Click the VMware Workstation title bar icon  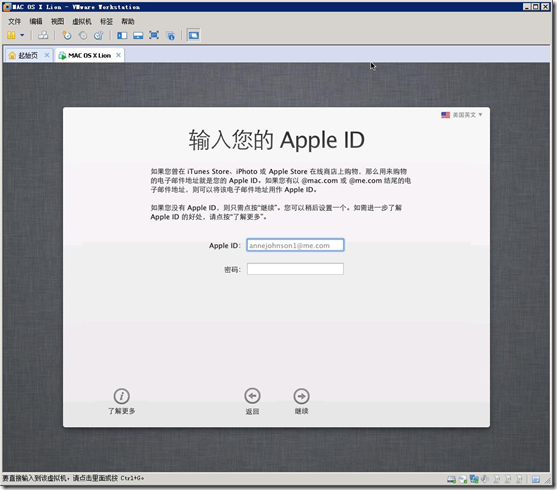[x=7, y=6]
